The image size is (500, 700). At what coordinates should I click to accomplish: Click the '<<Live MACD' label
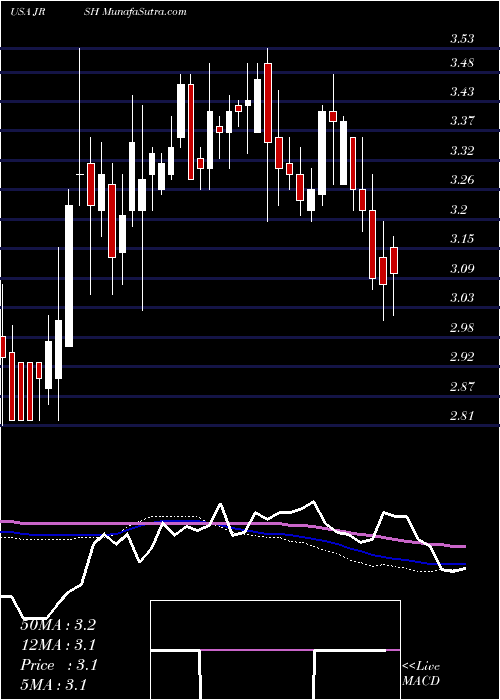[421, 674]
